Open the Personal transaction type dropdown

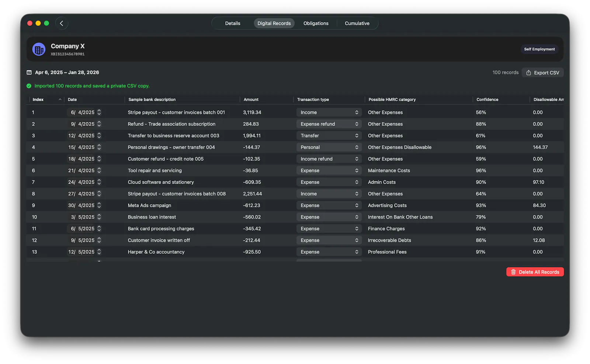[329, 147]
